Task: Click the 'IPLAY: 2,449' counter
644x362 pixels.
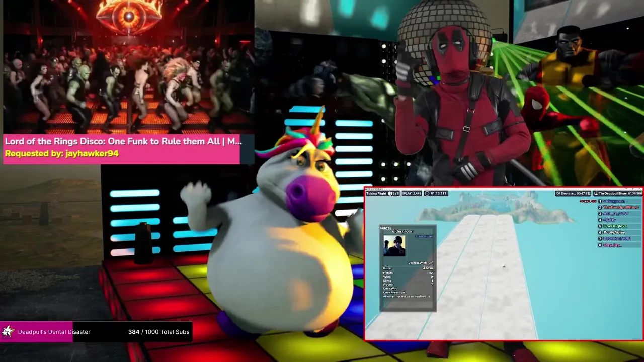Action: [413, 193]
